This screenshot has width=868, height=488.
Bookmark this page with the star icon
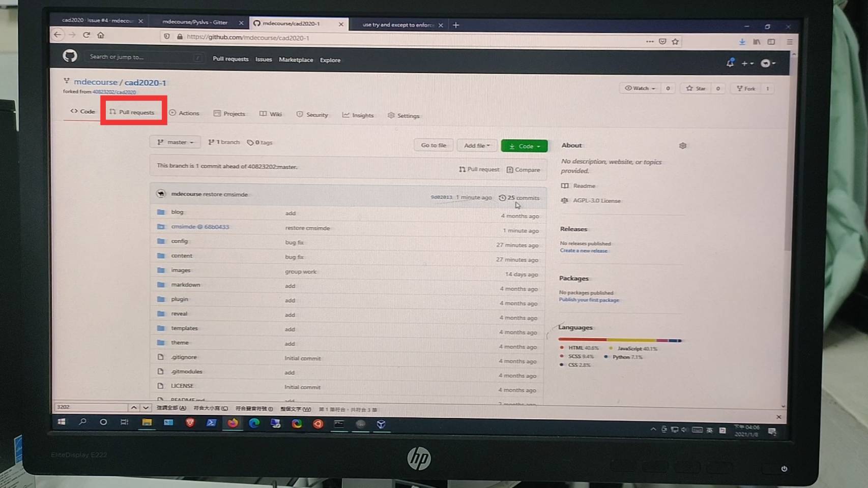pos(675,42)
